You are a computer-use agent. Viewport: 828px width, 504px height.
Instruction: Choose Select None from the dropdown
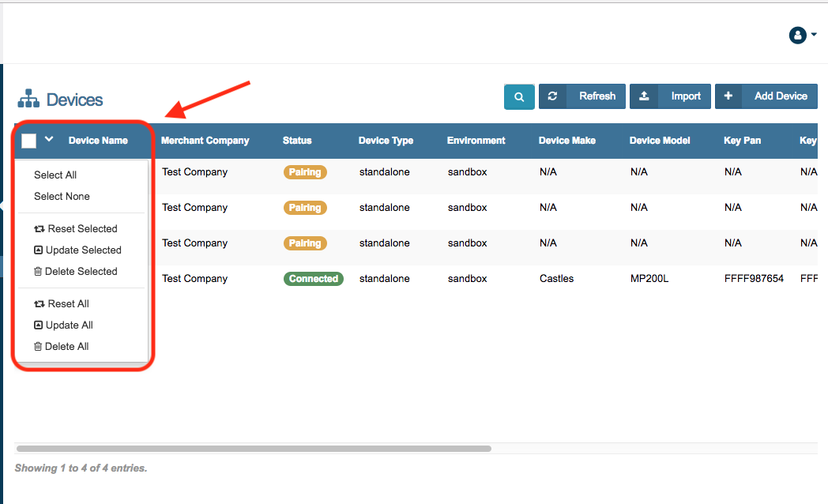[x=62, y=197]
